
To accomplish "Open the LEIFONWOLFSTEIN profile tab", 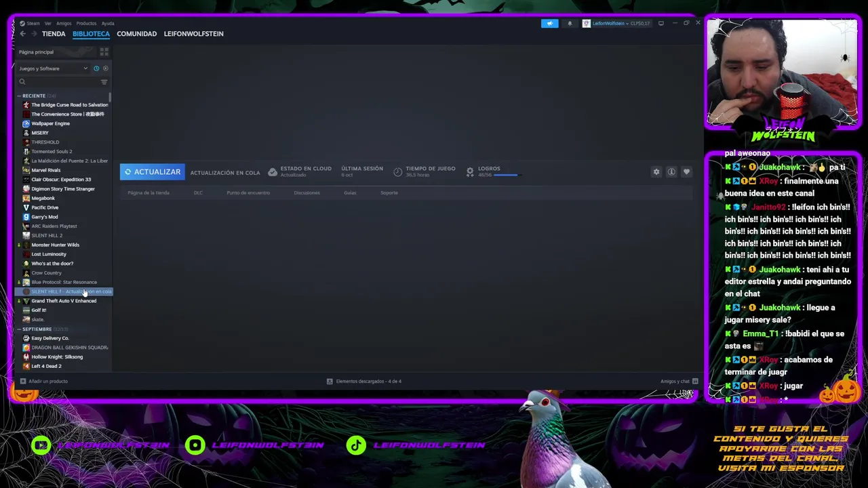I will [193, 34].
